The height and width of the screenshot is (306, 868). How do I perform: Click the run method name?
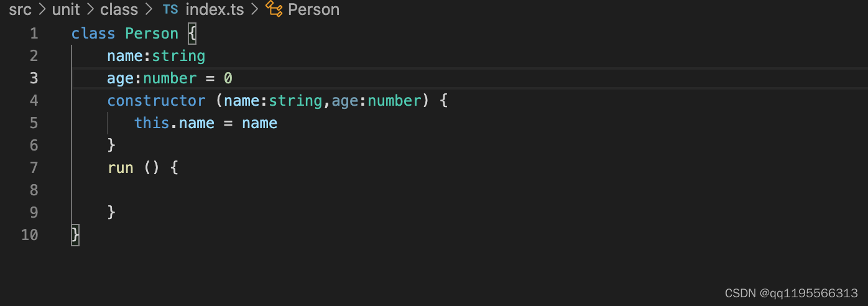[x=120, y=168]
